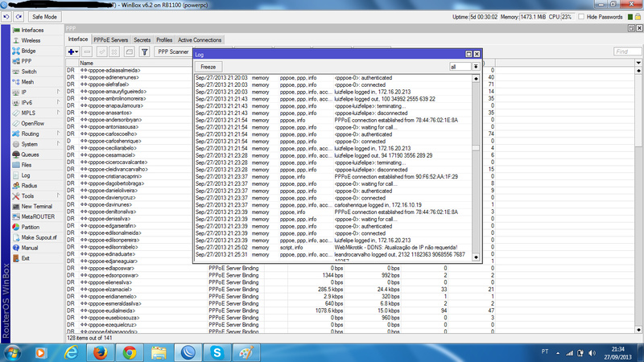Screen dimensions: 644x362
Task: Open Windows Start menu
Action: pyautogui.click(x=12, y=352)
